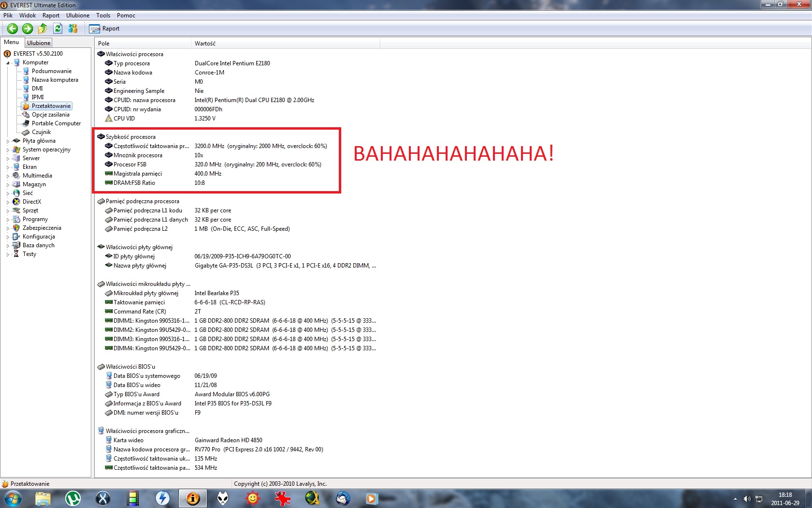Image resolution: width=812 pixels, height=508 pixels.
Task: Open the Ulubione menu in menu bar
Action: point(78,15)
